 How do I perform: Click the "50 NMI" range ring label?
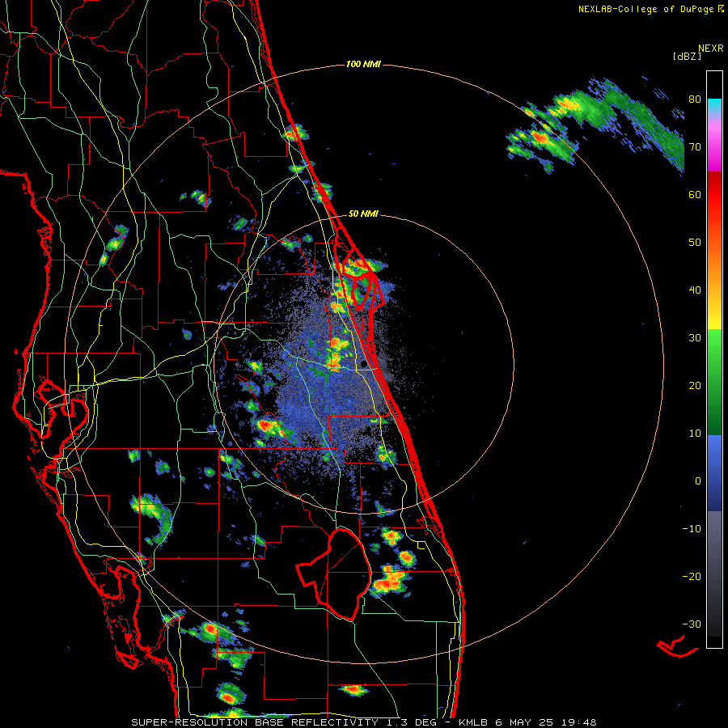click(x=363, y=214)
